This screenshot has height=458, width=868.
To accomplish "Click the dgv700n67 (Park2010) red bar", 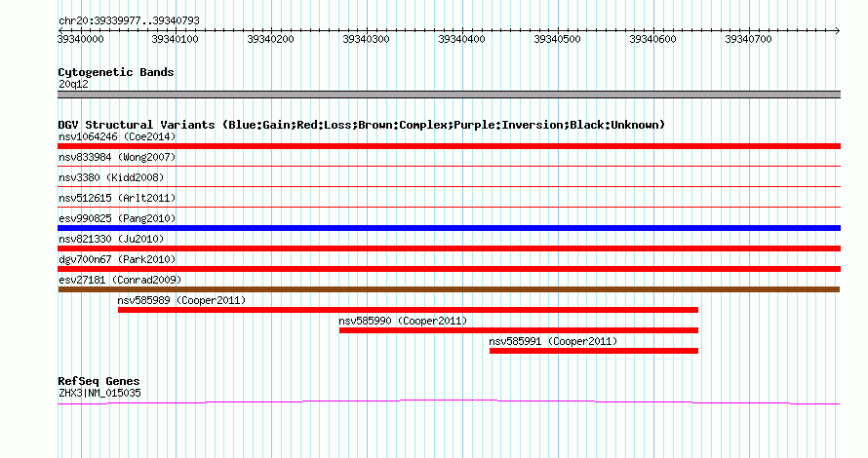I will [x=449, y=269].
